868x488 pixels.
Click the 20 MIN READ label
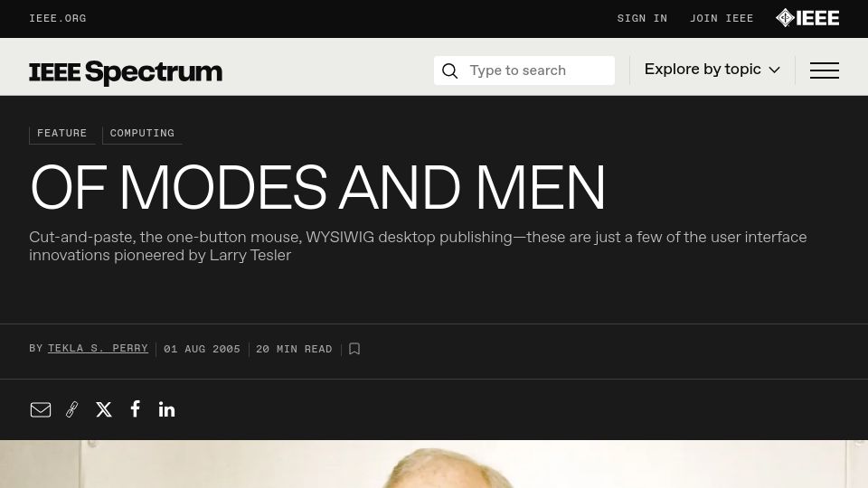[294, 349]
